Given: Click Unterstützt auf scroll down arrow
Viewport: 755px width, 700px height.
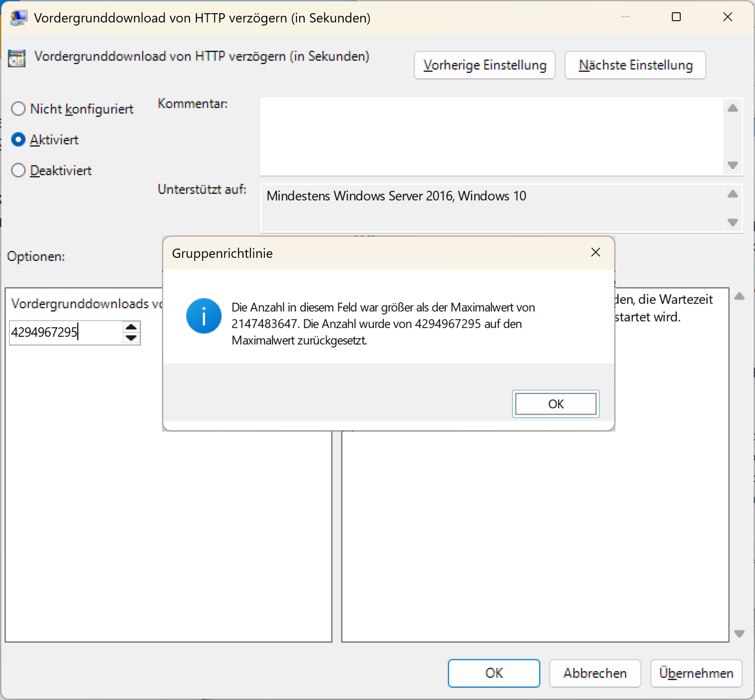Looking at the screenshot, I should [x=733, y=222].
